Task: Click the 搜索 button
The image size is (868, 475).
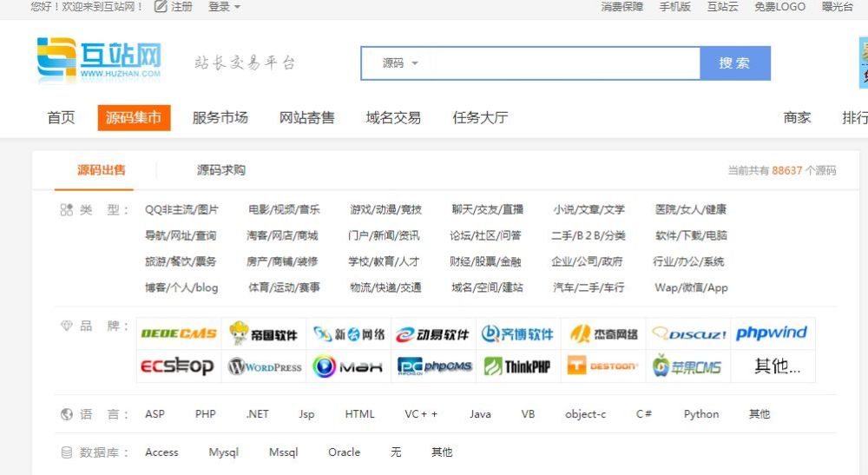Action: [735, 63]
